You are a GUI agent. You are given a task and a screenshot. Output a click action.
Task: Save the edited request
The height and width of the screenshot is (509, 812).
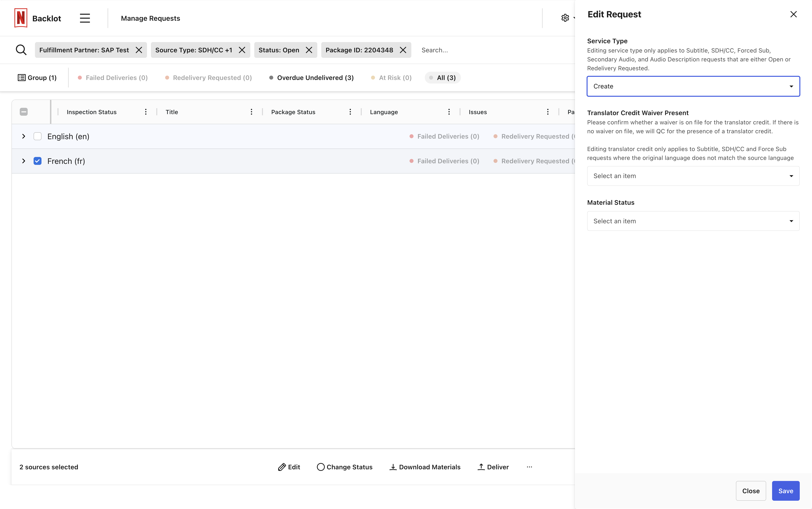[785, 491]
